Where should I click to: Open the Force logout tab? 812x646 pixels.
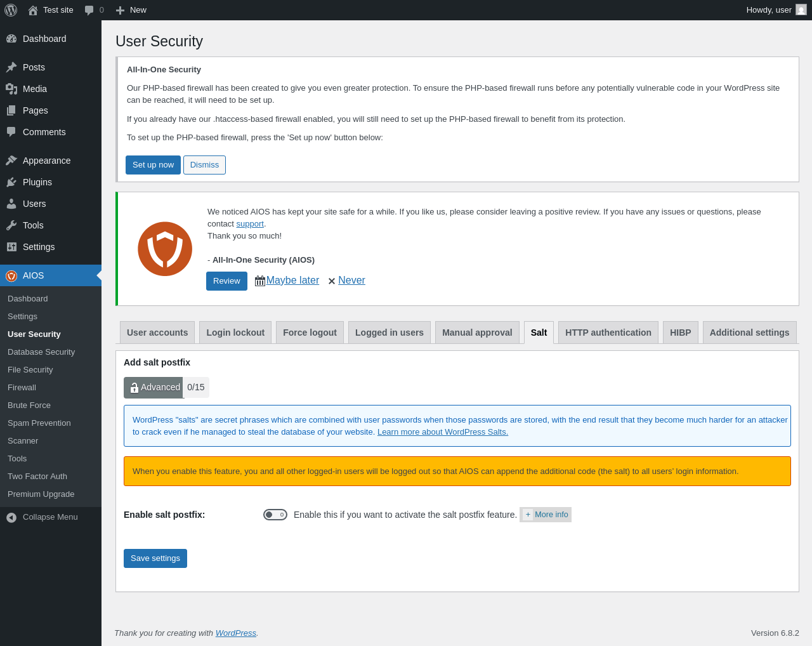[x=310, y=333]
